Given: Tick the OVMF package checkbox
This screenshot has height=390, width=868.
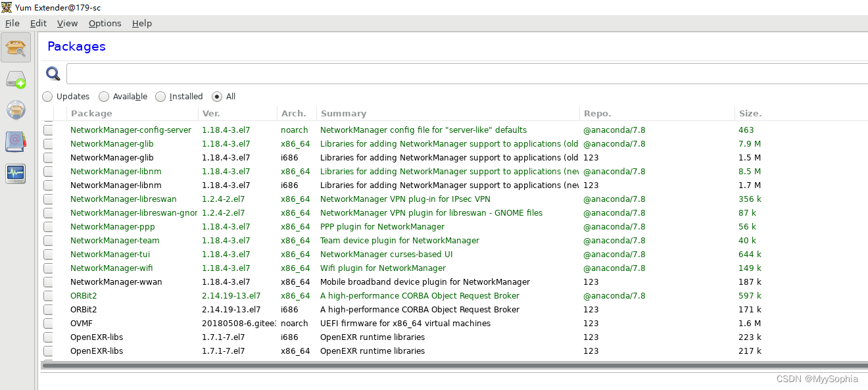Looking at the screenshot, I should pos(49,324).
